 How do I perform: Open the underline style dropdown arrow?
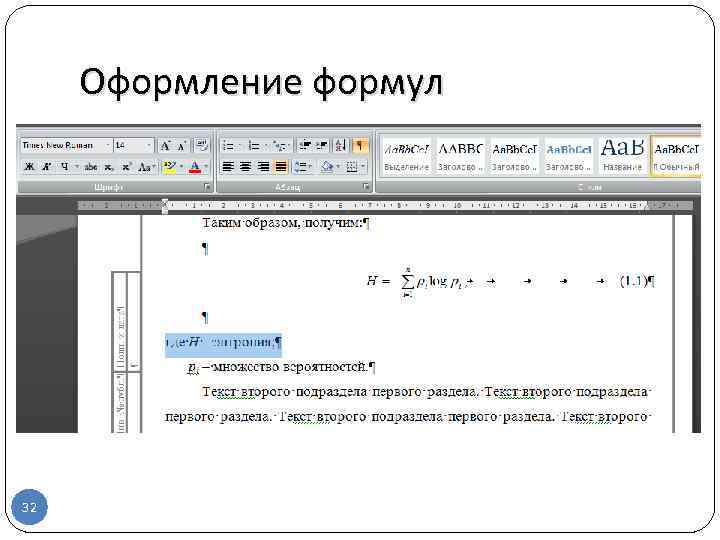[77, 167]
